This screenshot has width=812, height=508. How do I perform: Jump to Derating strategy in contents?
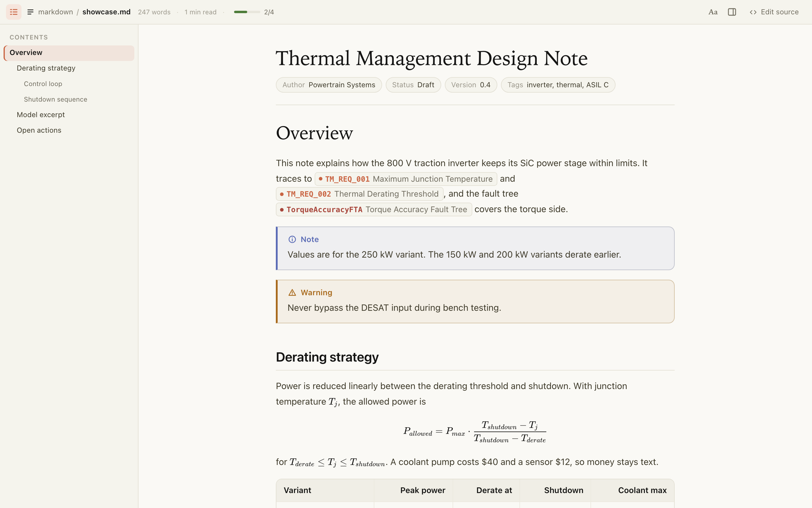[69, 68]
